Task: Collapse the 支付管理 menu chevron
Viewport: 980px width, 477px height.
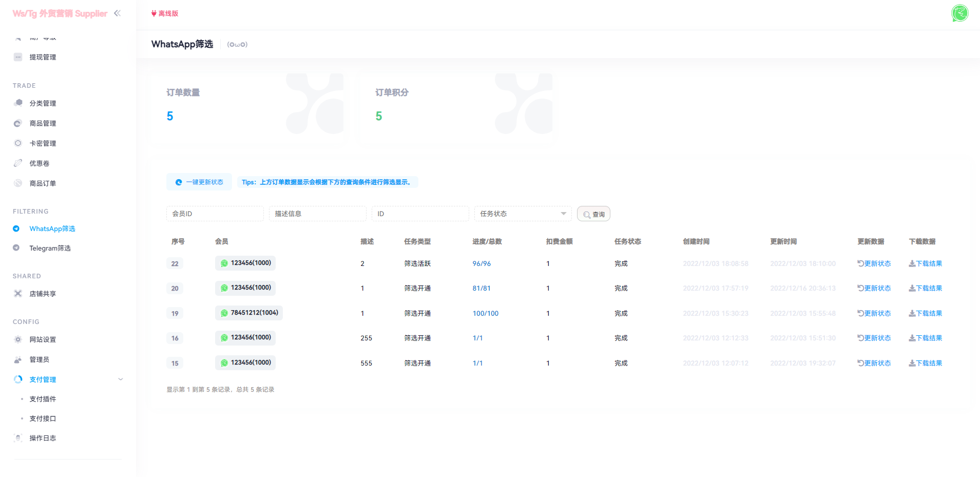Action: [x=121, y=379]
